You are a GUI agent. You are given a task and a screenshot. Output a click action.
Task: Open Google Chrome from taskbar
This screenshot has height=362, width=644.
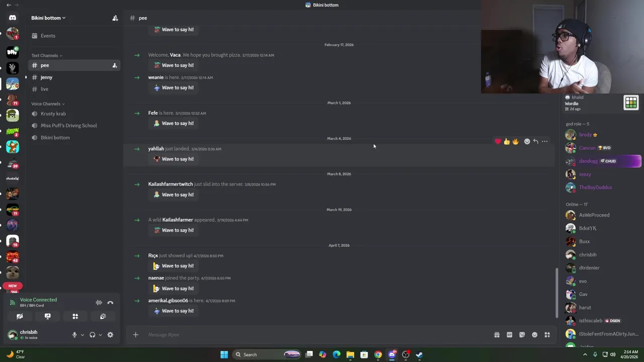(378, 354)
